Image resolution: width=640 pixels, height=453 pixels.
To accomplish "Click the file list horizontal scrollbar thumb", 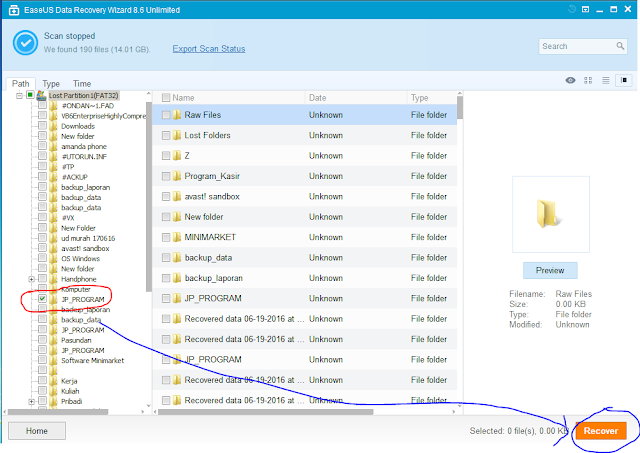I will (265, 412).
